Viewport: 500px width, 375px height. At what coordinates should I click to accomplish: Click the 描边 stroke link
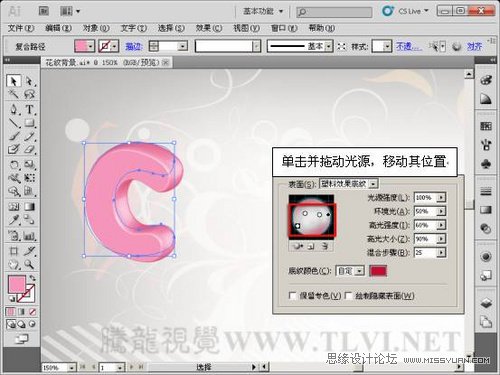pyautogui.click(x=134, y=46)
